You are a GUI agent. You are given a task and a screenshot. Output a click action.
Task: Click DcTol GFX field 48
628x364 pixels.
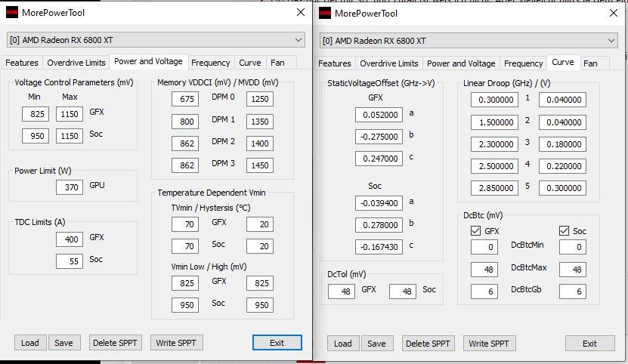tap(342, 292)
